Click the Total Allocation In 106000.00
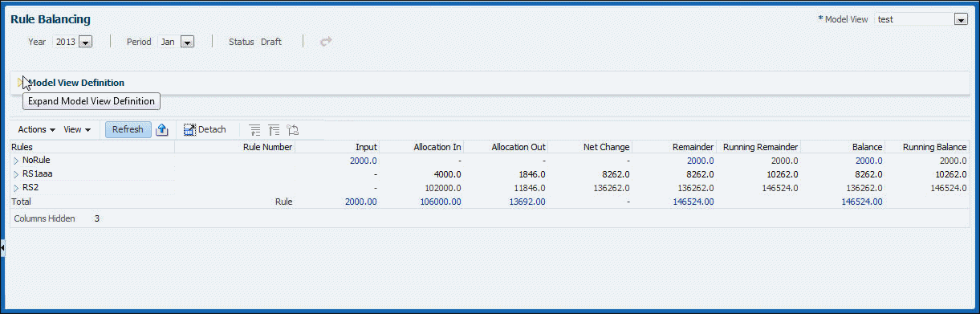Image resolution: width=980 pixels, height=314 pixels. (x=440, y=202)
